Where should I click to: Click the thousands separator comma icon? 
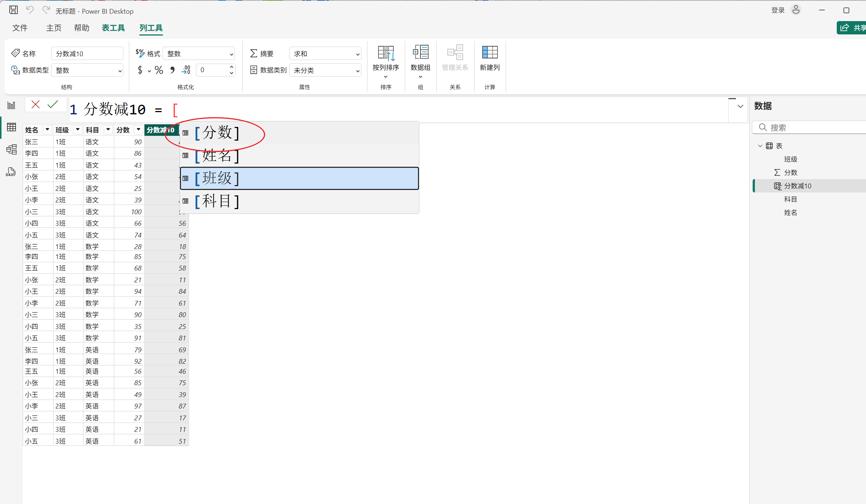click(172, 70)
